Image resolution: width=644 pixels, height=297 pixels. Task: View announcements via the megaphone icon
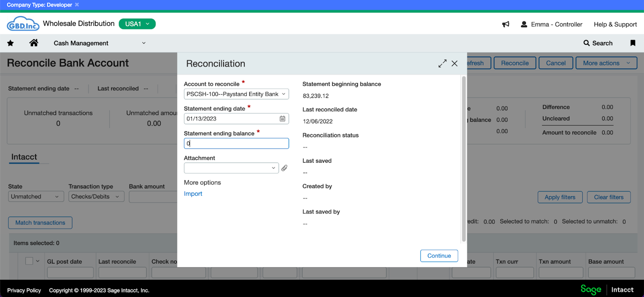506,24
